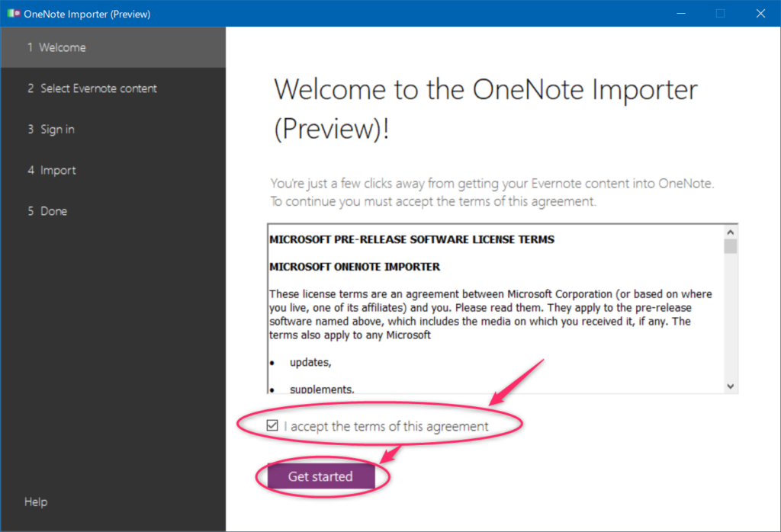The width and height of the screenshot is (781, 532).
Task: Click the OneNote Importer app icon in title bar
Action: tap(14, 14)
